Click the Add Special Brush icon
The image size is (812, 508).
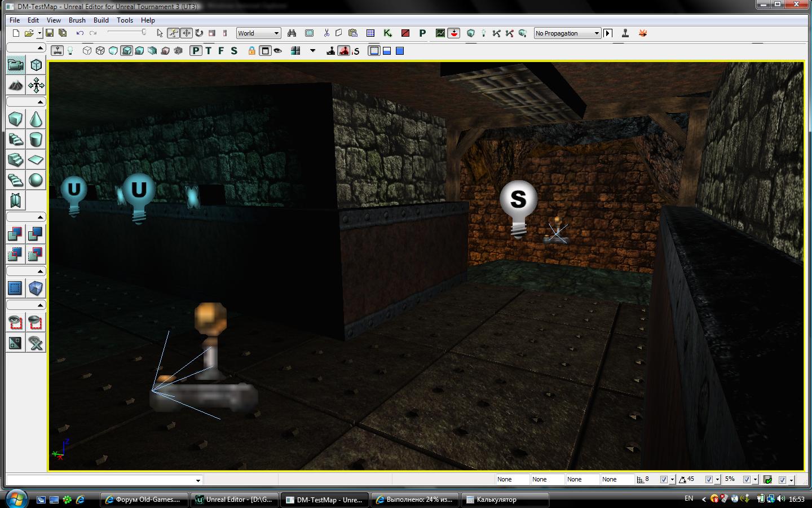point(16,288)
